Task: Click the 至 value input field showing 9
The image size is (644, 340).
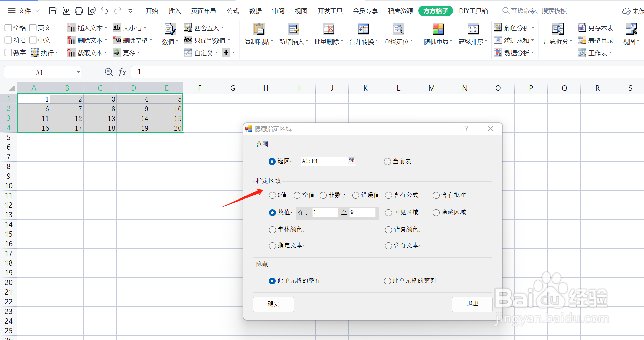Action: [x=362, y=212]
